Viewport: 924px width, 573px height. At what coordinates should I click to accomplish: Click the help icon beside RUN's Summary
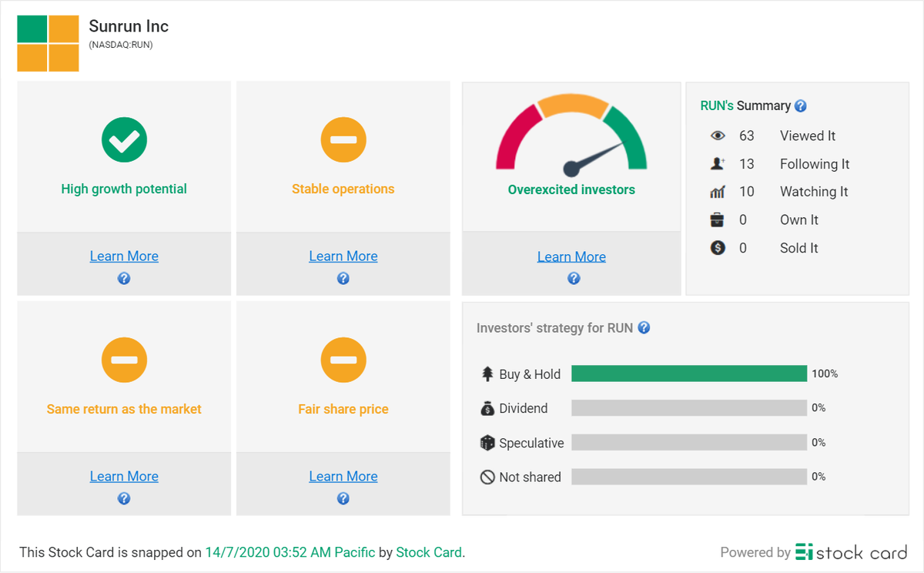801,106
